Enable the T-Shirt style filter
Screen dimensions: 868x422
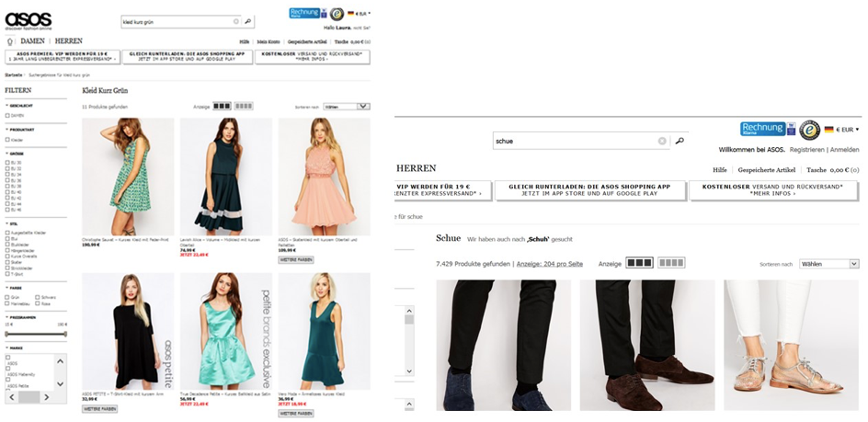click(7, 274)
